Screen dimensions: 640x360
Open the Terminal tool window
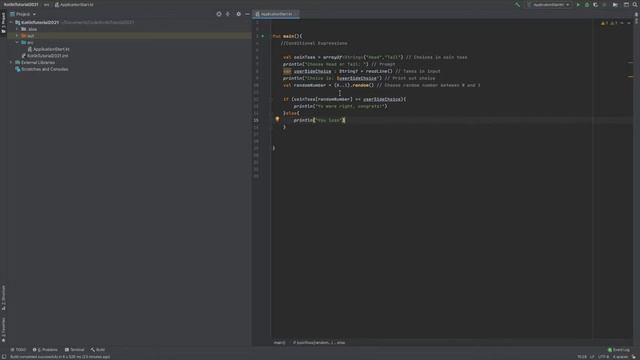pos(74,349)
